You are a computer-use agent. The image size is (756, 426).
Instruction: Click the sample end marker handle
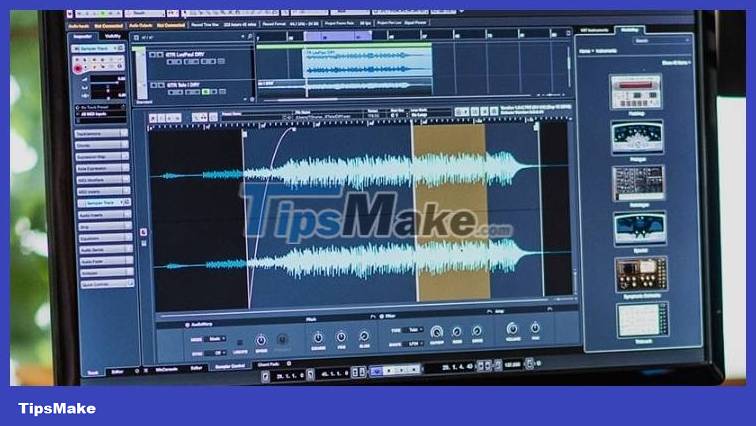point(536,126)
